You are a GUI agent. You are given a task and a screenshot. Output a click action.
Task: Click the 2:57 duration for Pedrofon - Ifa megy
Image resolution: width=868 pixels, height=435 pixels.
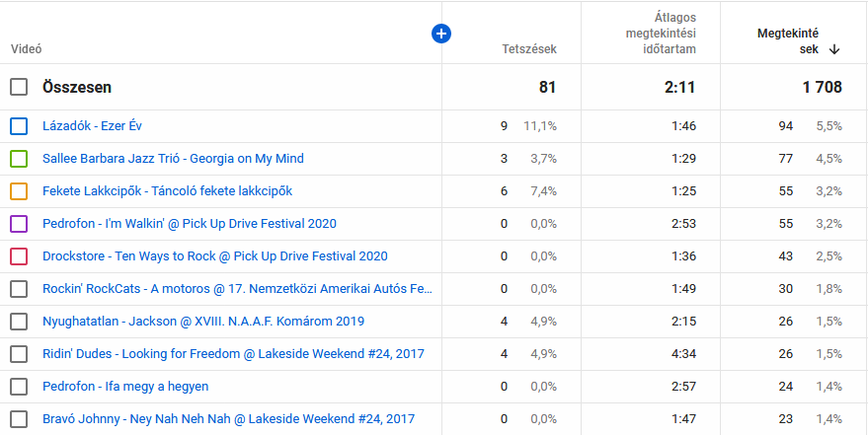(x=684, y=387)
